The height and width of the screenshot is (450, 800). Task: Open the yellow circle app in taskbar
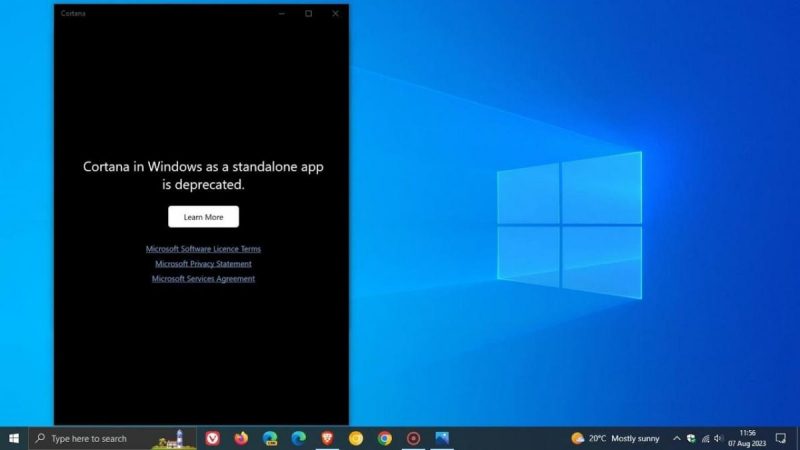[356, 438]
